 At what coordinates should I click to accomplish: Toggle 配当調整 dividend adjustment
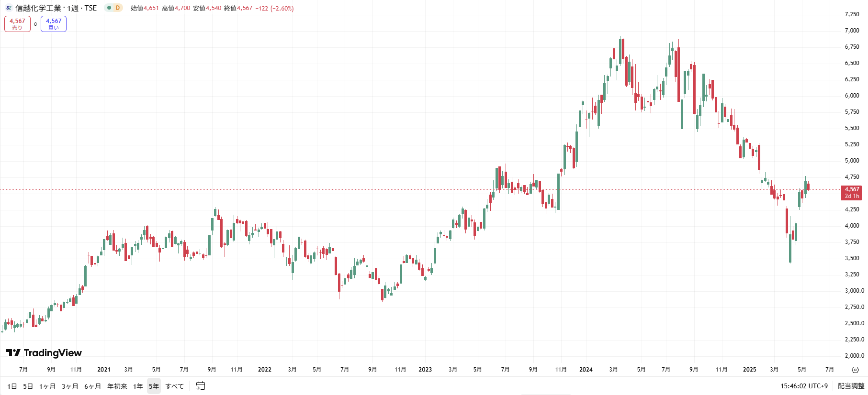coord(851,386)
